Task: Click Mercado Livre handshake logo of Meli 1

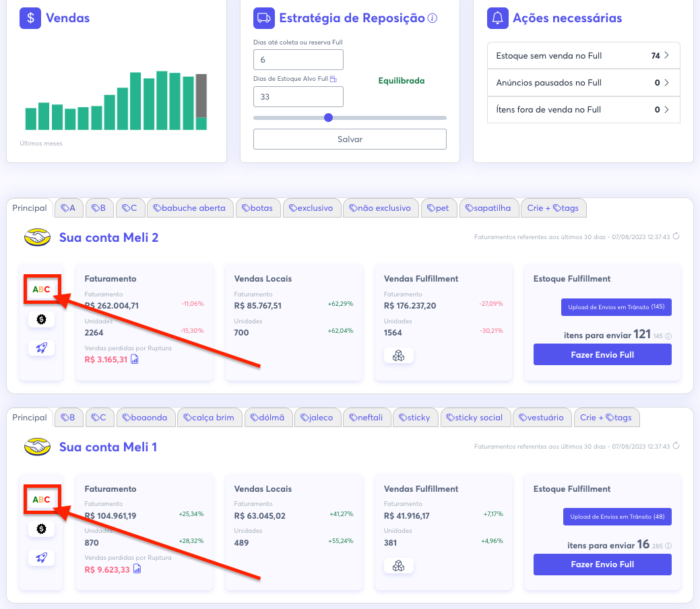Action: [37, 447]
